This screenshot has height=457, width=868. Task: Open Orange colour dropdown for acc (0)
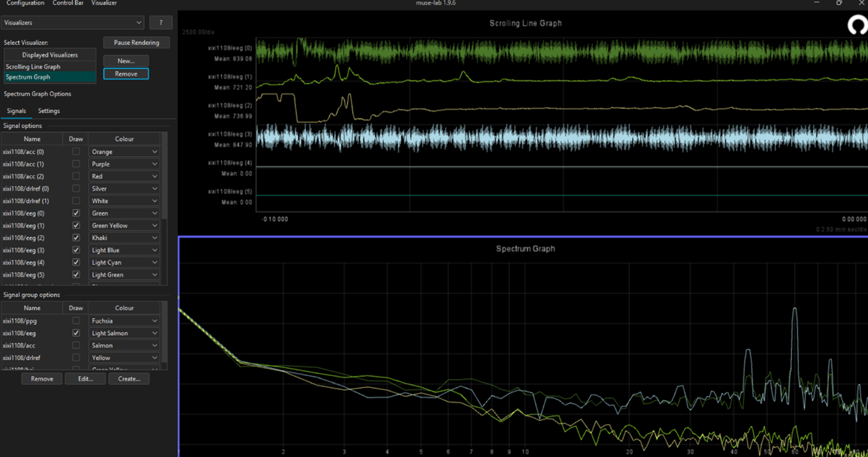124,152
